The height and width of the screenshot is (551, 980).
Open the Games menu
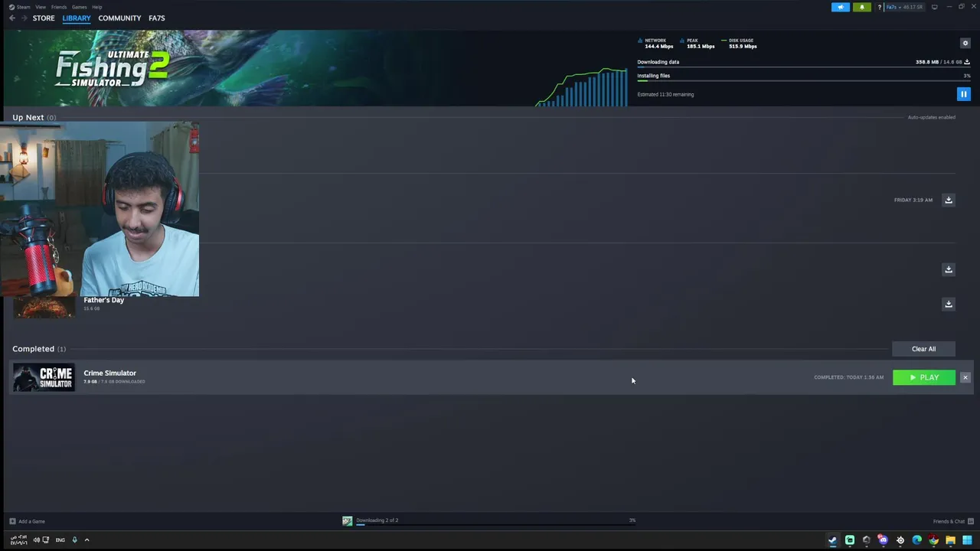[80, 7]
